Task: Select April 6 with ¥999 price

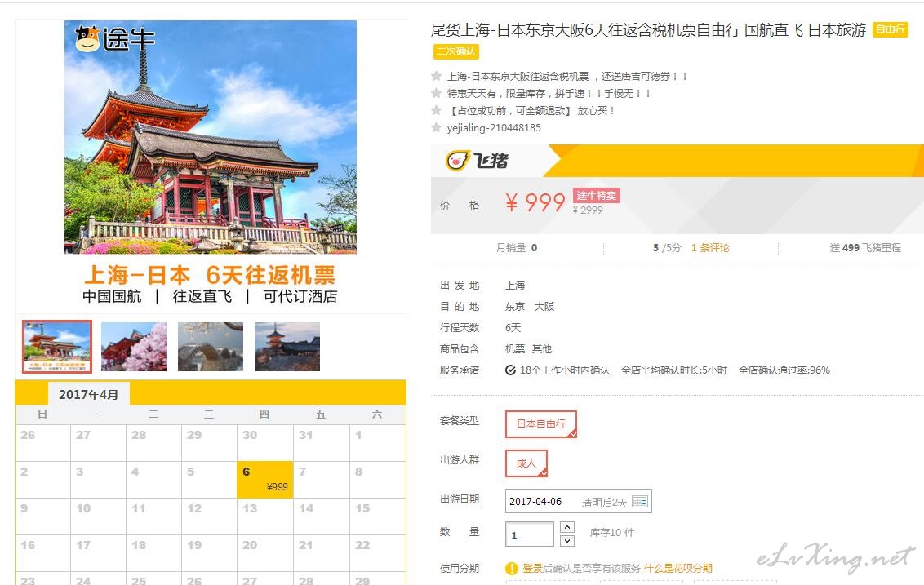Action: [265, 479]
